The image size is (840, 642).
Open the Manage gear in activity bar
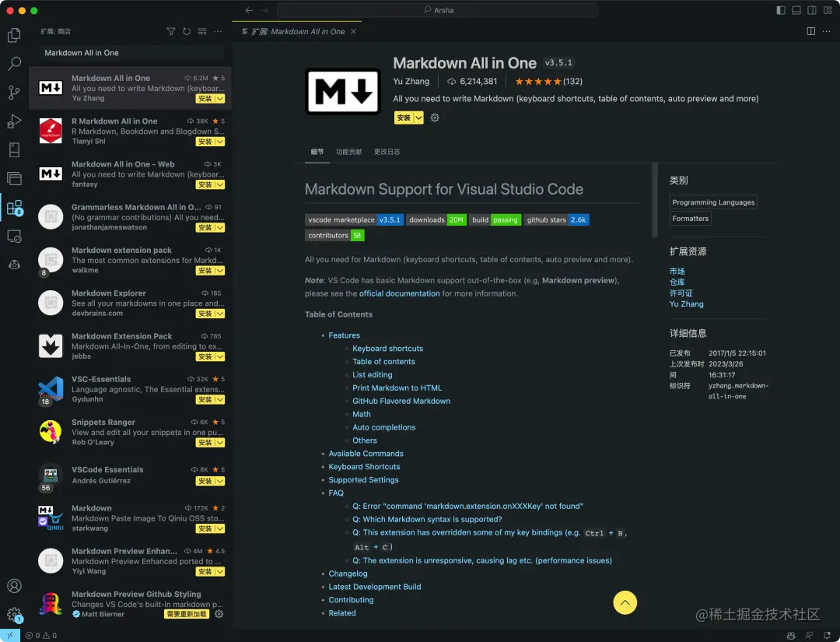15,615
